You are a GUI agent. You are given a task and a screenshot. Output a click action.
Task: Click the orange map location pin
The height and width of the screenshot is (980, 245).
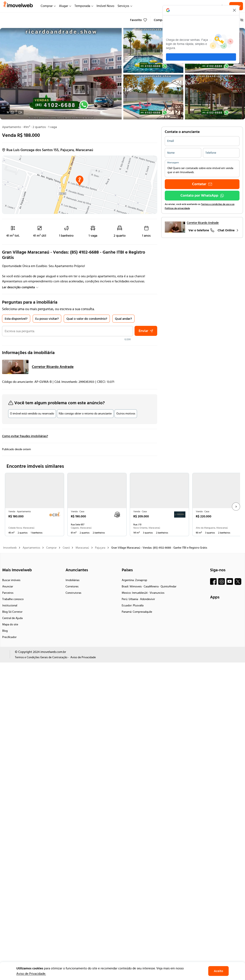click(79, 180)
